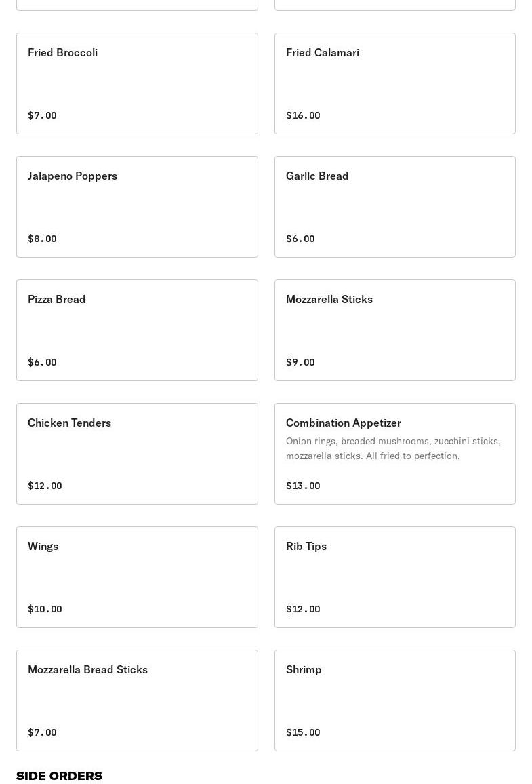Click the $8.00 Jalapeno Poppers price

pyautogui.click(x=42, y=239)
